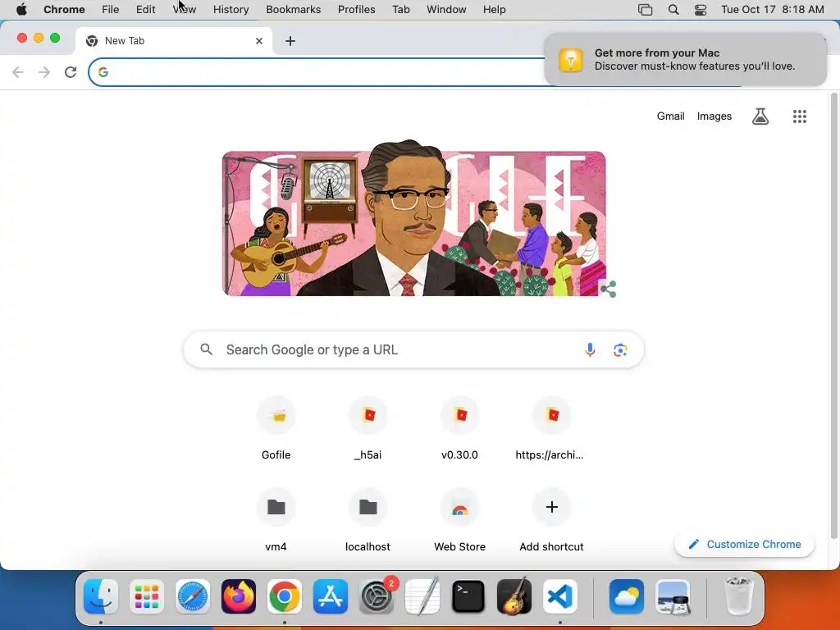Open Trash from the Dock
Viewport: 840px width, 630px height.
[739, 596]
